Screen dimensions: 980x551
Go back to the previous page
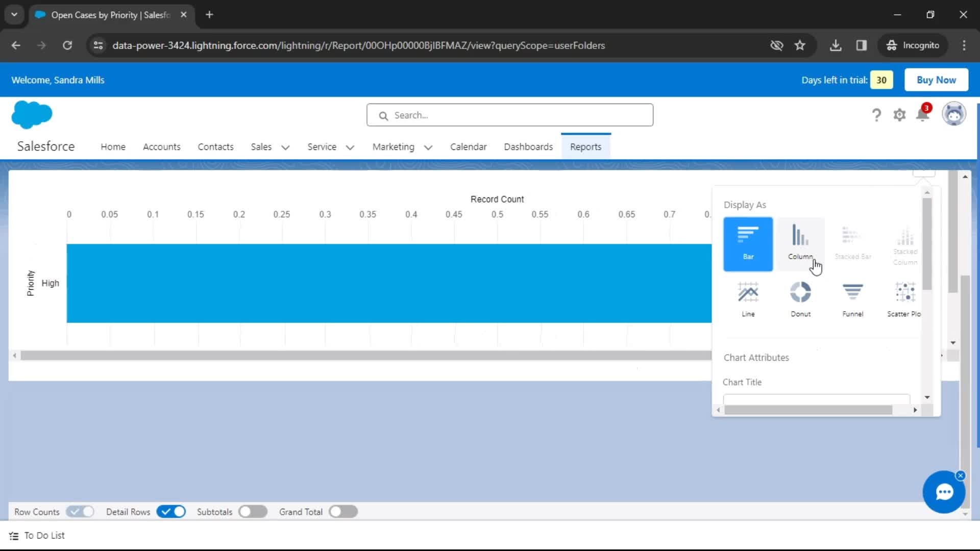(x=16, y=45)
